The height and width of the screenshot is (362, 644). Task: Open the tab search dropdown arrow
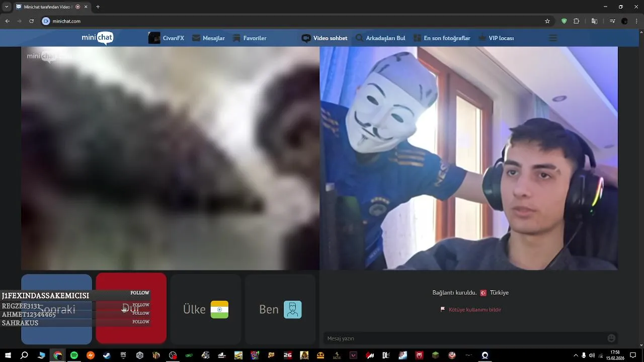click(7, 7)
